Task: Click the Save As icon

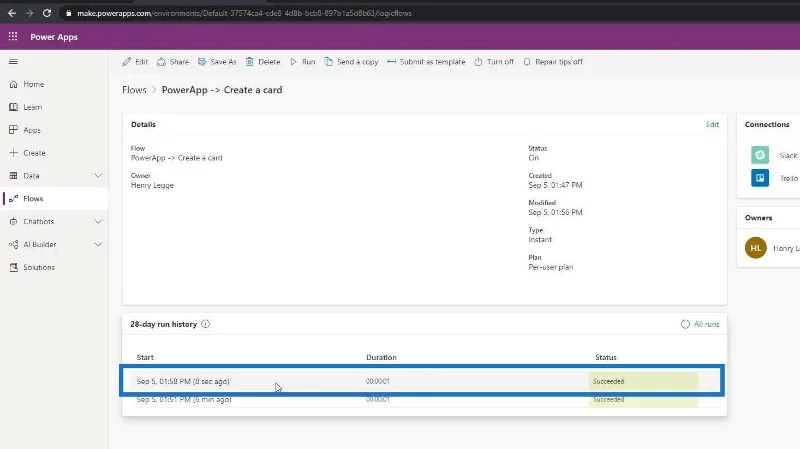Action: [202, 62]
